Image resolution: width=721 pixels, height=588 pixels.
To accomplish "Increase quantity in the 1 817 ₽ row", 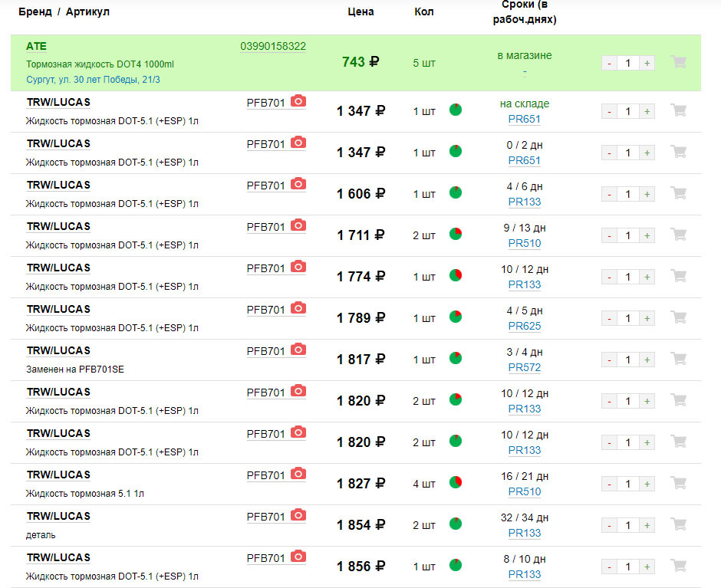I will [x=647, y=360].
